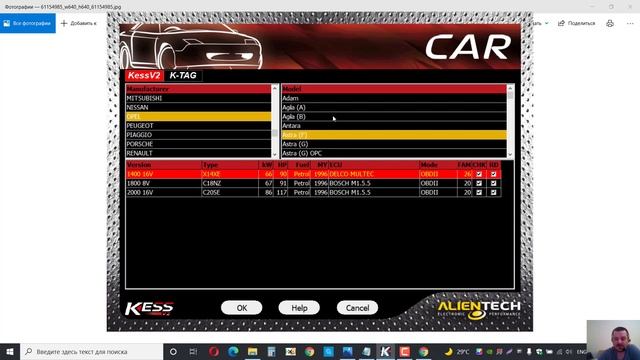Screen dimensions: 640x360
Task: Select the Adam model
Action: click(394, 98)
